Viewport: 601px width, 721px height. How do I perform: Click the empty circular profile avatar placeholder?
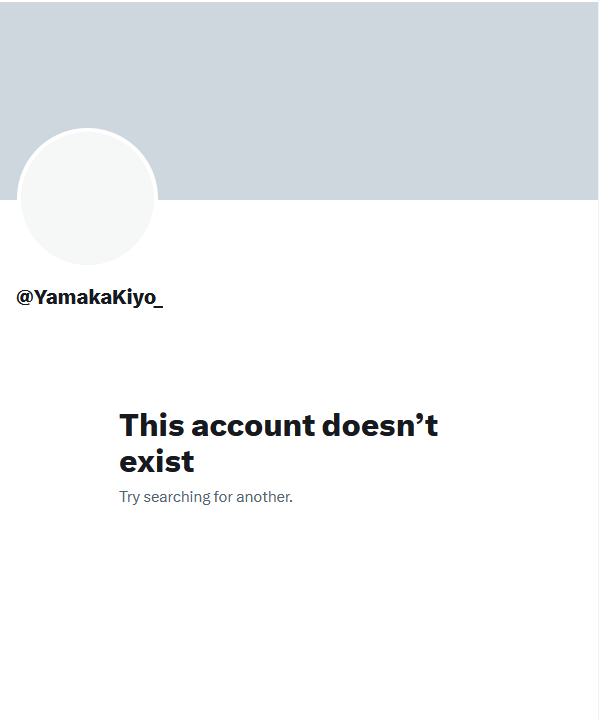click(x=87, y=197)
